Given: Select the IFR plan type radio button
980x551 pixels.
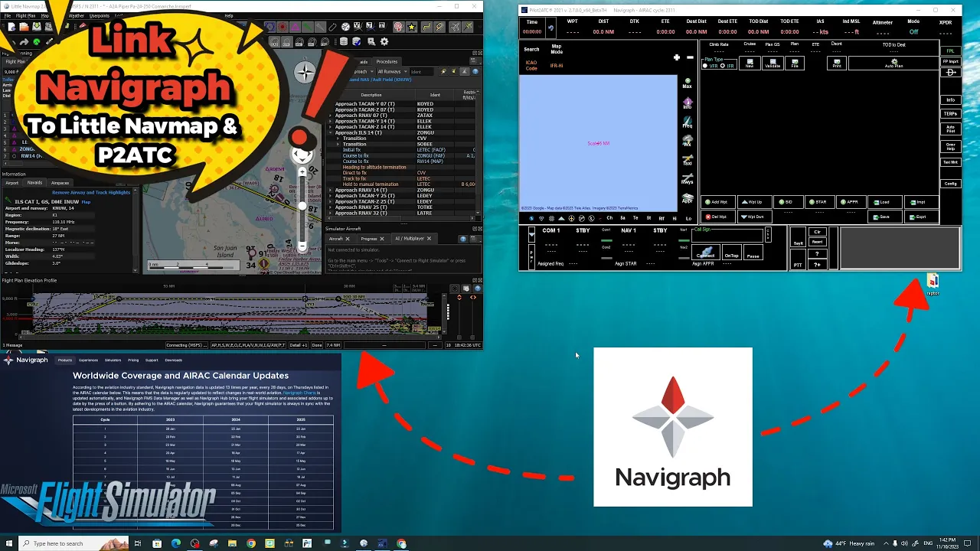Looking at the screenshot, I should 723,66.
